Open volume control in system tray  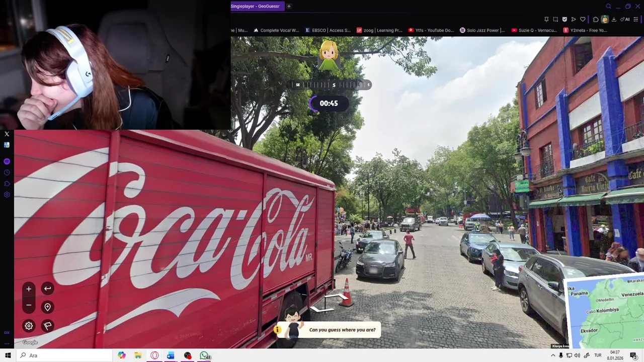click(578, 355)
